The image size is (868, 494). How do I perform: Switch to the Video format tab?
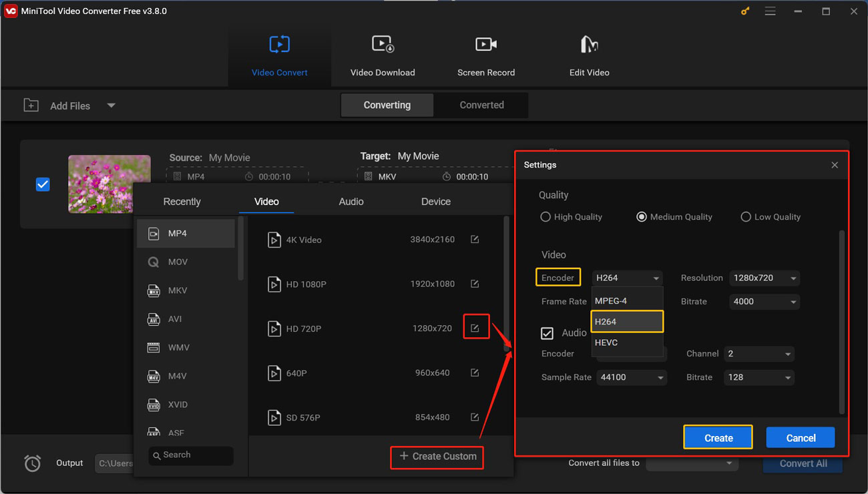pos(266,202)
